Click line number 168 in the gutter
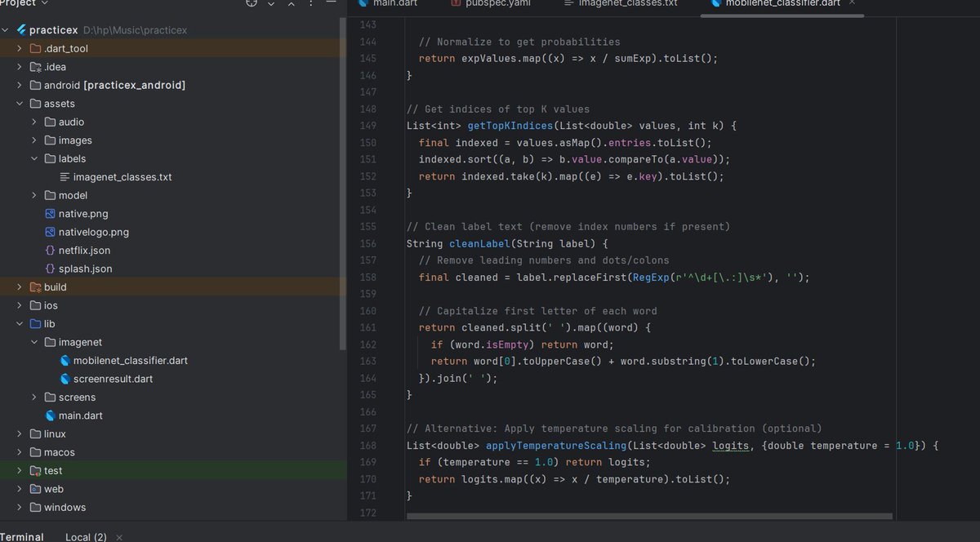This screenshot has height=542, width=980. coord(367,446)
